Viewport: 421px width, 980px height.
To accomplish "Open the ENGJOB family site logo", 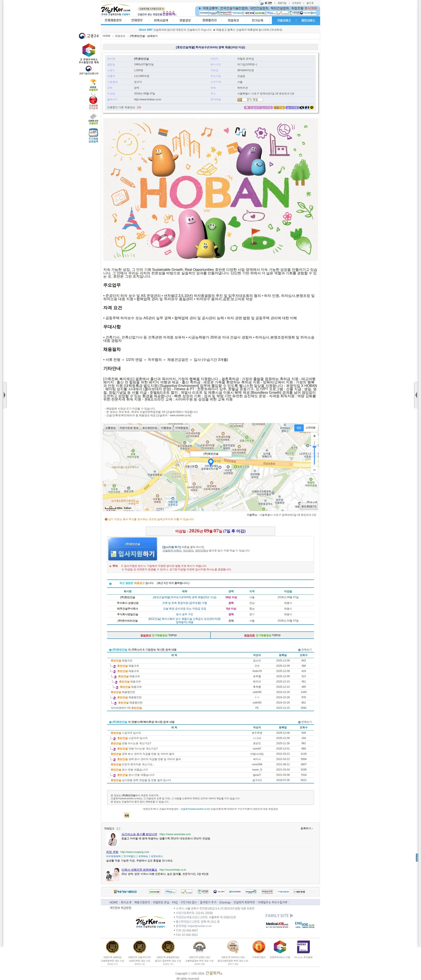I will [x=305, y=924].
